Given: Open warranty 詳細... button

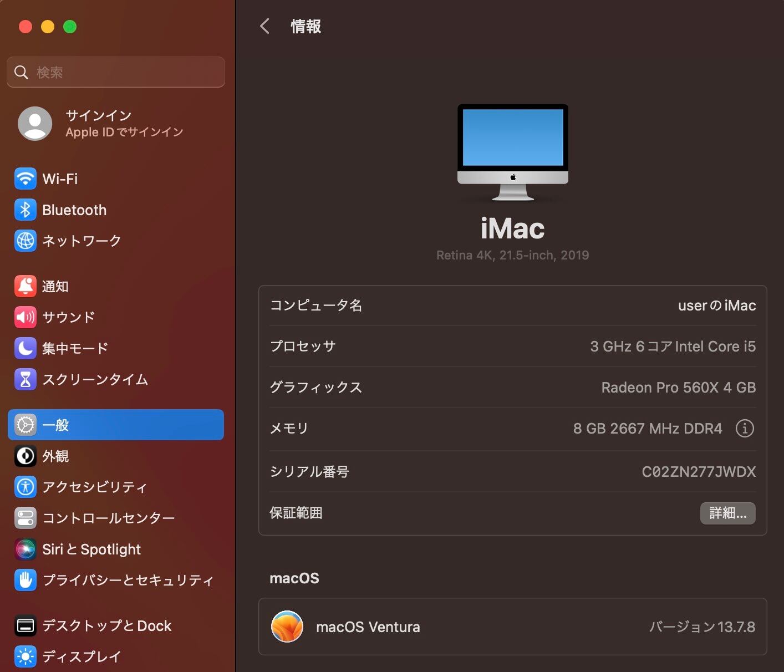Looking at the screenshot, I should (x=728, y=513).
